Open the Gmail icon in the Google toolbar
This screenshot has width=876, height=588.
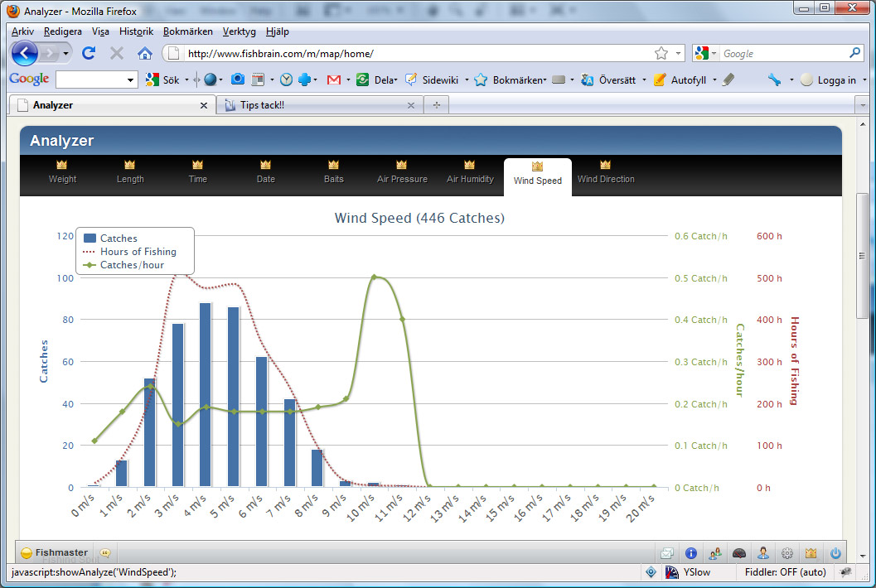(334, 80)
